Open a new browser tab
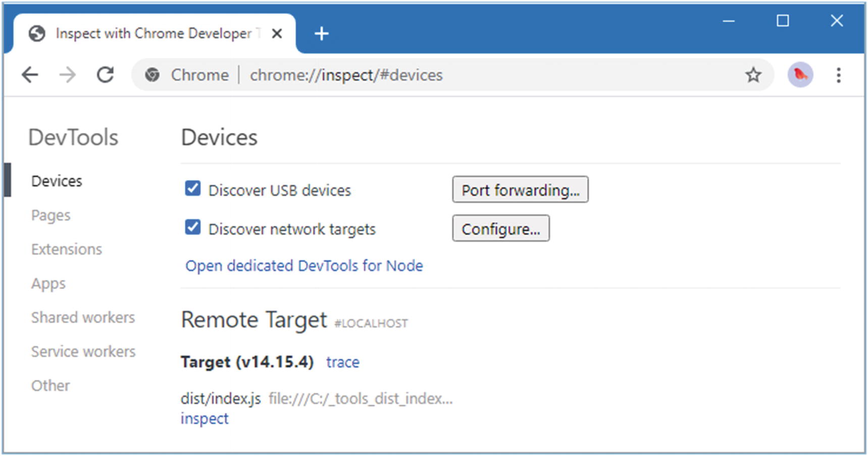The height and width of the screenshot is (456, 868). coord(321,34)
